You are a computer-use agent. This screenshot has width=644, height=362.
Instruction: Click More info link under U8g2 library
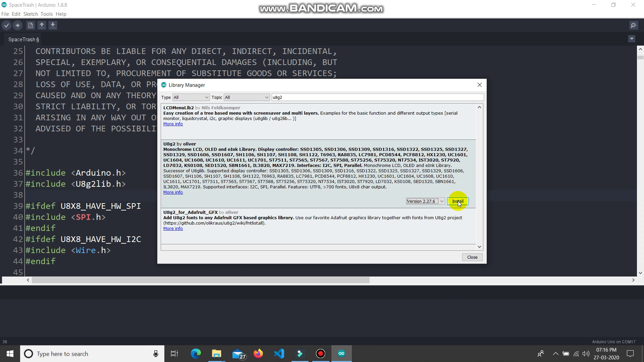172,192
